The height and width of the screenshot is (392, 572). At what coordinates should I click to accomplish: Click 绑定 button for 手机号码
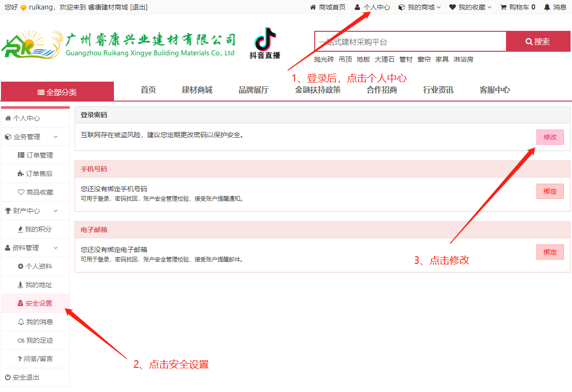(550, 191)
